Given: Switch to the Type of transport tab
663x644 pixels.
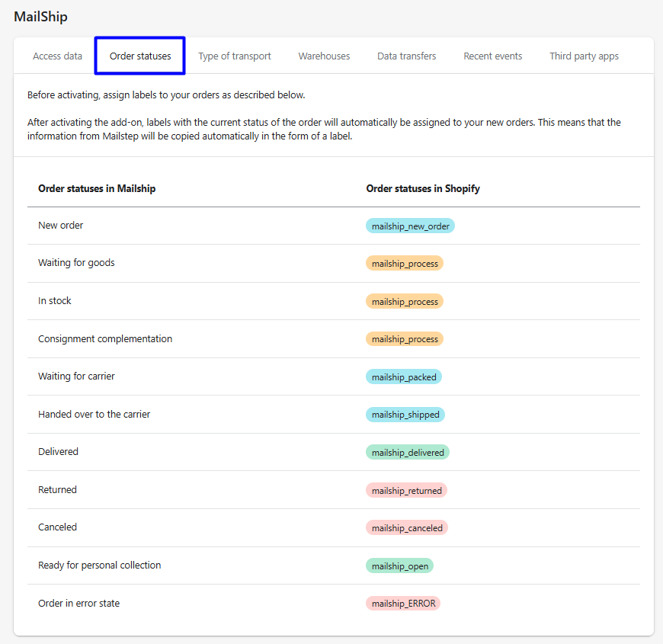Looking at the screenshot, I should [235, 56].
